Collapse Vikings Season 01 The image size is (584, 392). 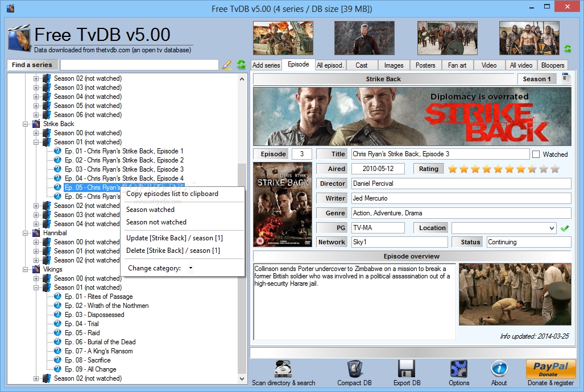click(x=36, y=288)
